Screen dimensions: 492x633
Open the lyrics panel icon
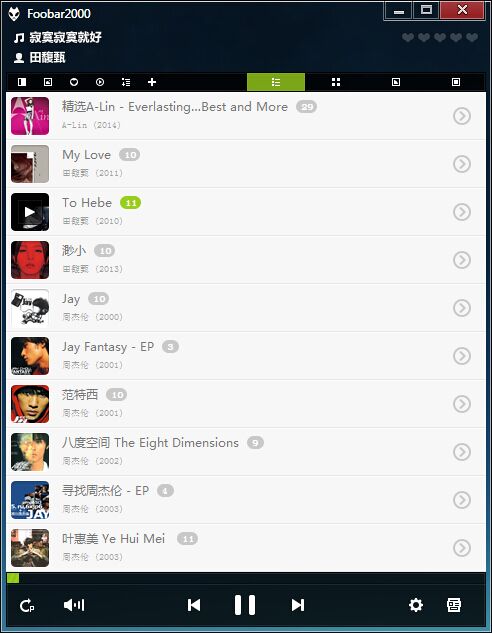click(x=454, y=605)
